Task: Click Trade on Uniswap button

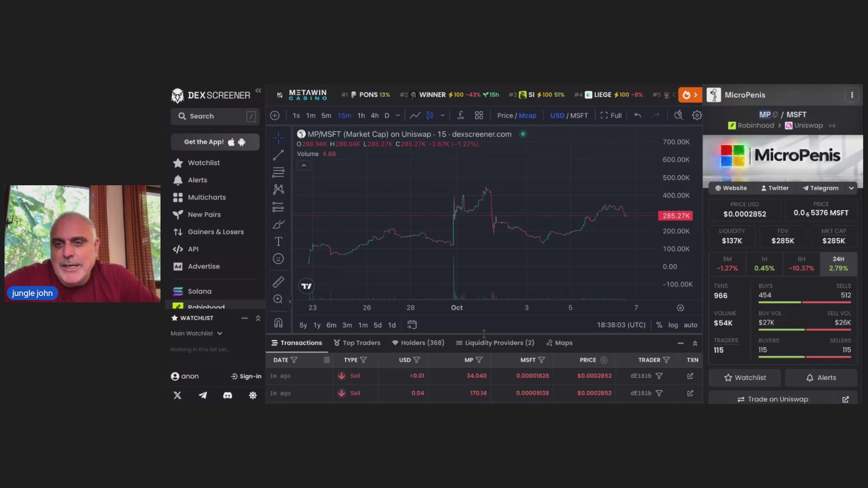Action: (783, 399)
